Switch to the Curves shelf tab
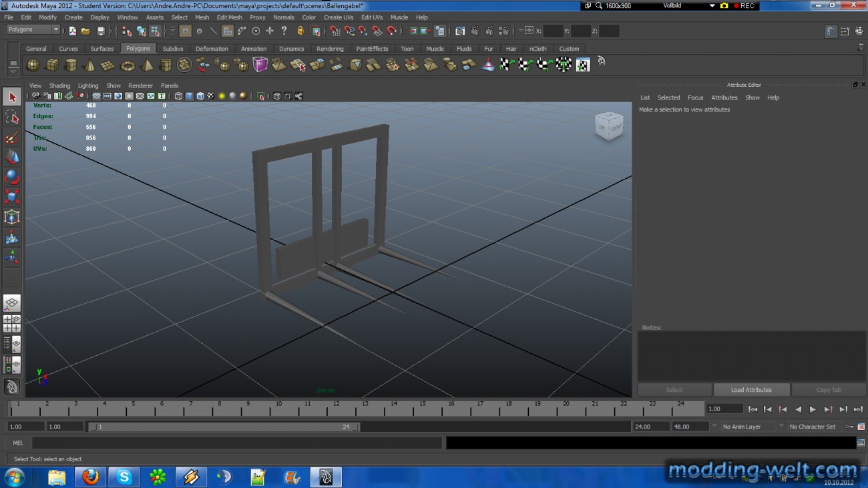Image resolution: width=868 pixels, height=488 pixels. [x=68, y=49]
